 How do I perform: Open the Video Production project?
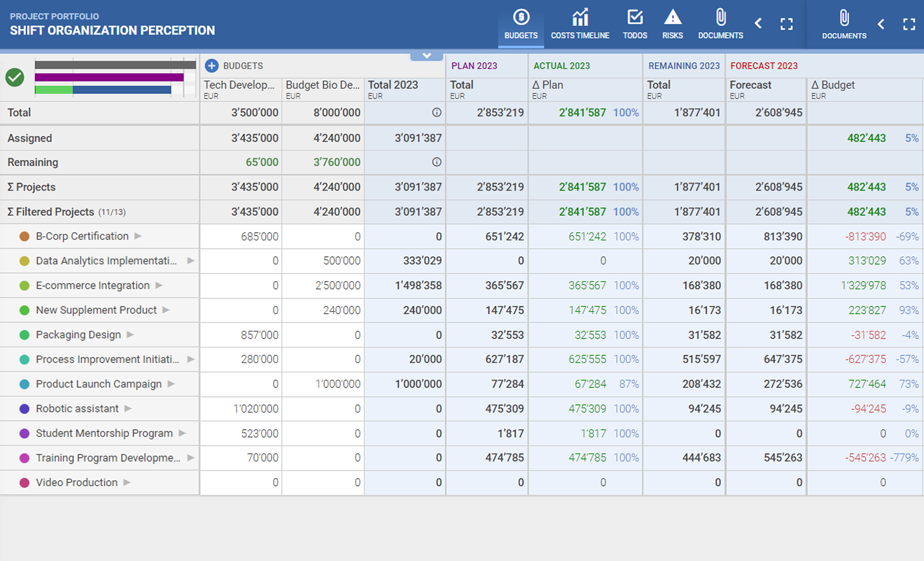pyautogui.click(x=77, y=483)
